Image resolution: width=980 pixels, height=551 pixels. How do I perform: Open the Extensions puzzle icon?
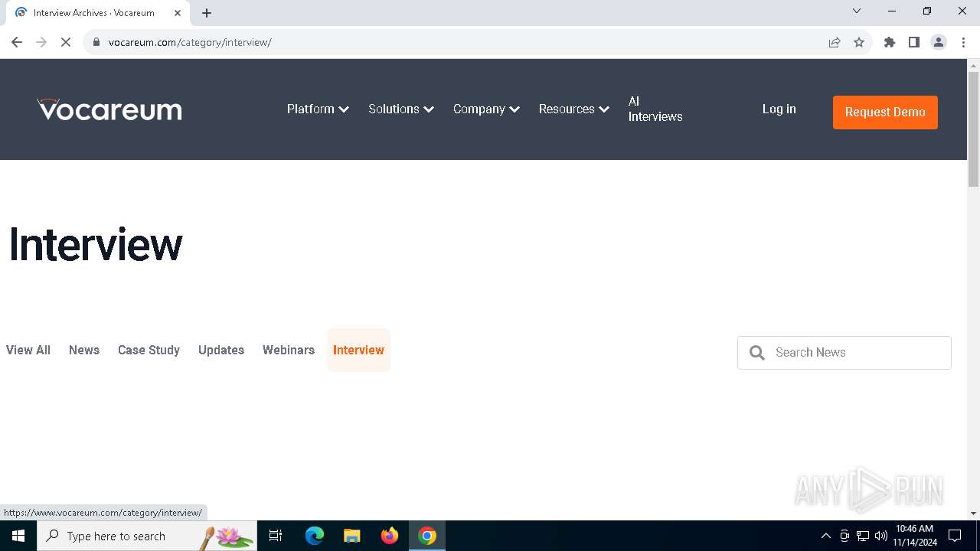point(890,42)
